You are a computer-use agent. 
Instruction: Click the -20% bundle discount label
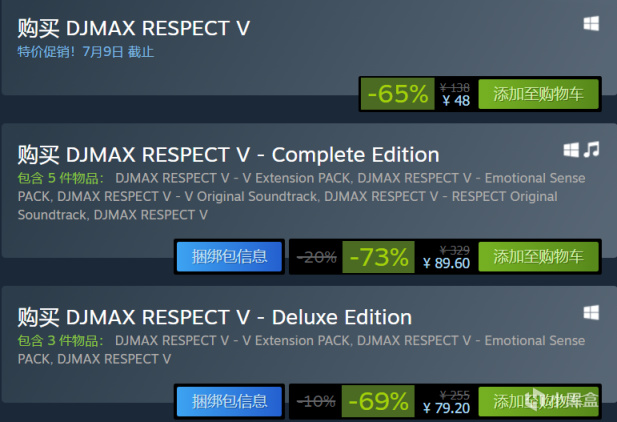[x=315, y=256]
